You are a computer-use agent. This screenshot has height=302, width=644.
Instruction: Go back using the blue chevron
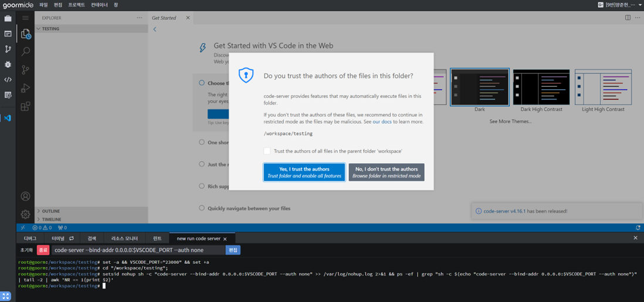click(x=155, y=29)
